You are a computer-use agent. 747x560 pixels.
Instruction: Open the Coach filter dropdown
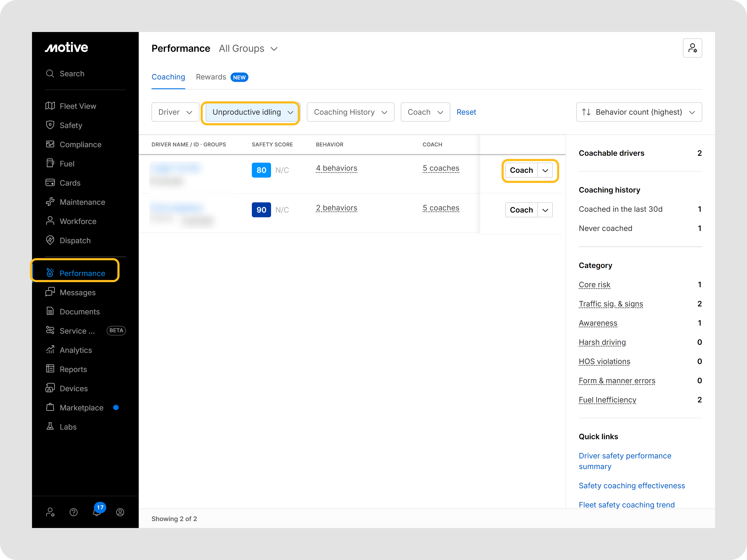425,112
